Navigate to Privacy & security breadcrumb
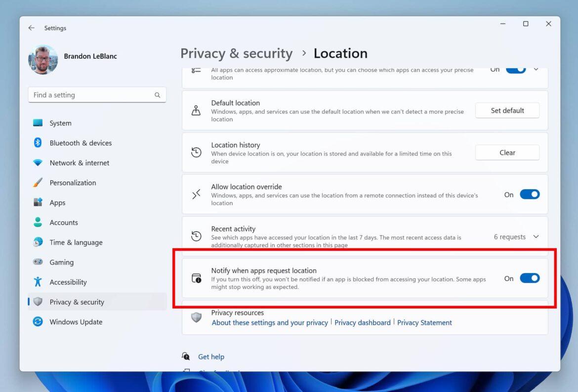Screen dimensions: 578x392 (237, 53)
